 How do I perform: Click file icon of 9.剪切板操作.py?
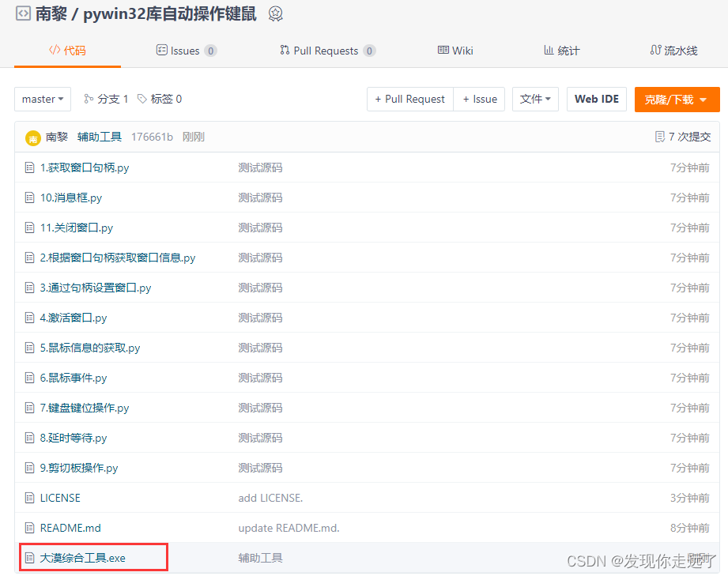pyautogui.click(x=29, y=468)
